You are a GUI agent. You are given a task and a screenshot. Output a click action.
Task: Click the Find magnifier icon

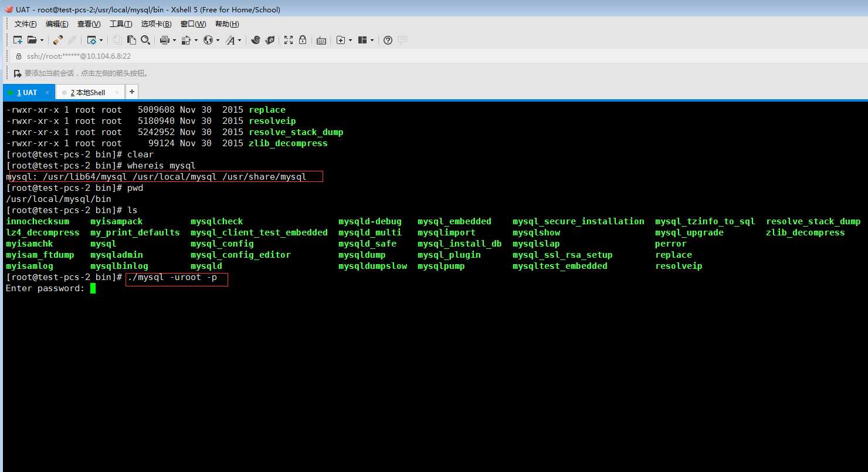(145, 40)
